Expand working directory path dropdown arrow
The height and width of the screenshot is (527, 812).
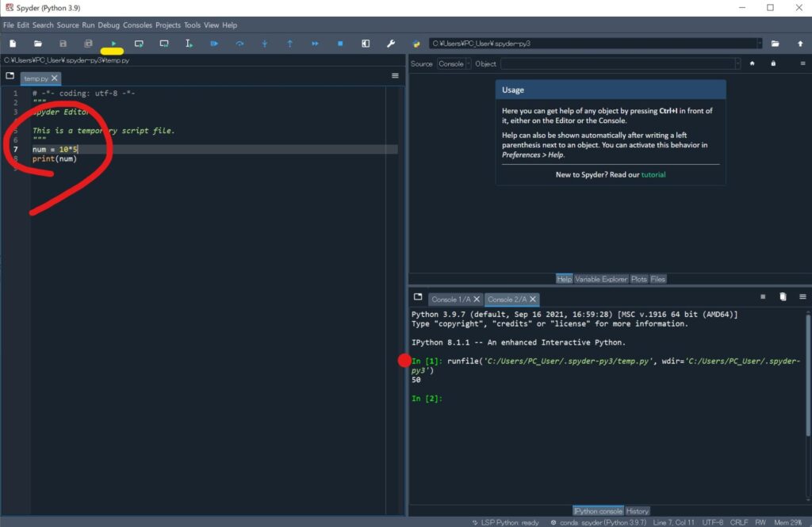click(759, 44)
